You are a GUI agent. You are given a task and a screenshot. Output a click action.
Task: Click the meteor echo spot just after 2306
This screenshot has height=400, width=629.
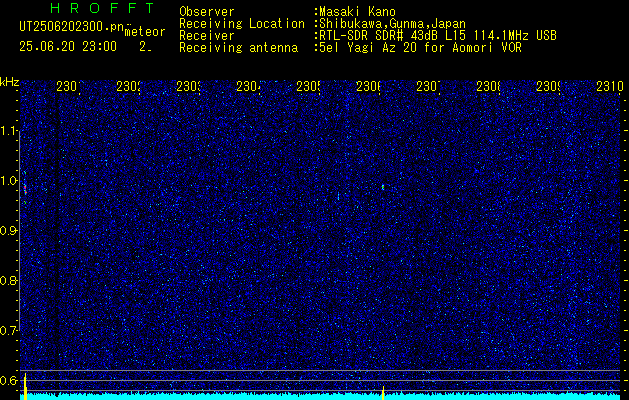383,187
